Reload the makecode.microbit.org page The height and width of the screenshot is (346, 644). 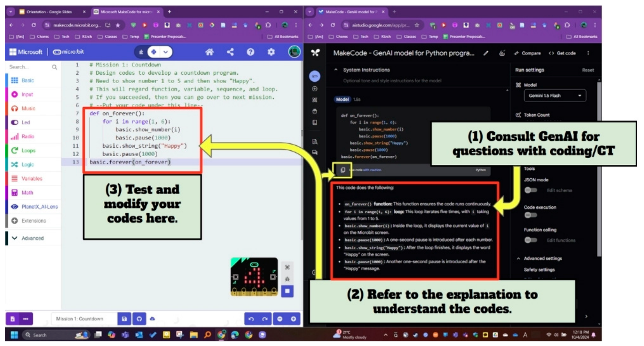tap(33, 25)
